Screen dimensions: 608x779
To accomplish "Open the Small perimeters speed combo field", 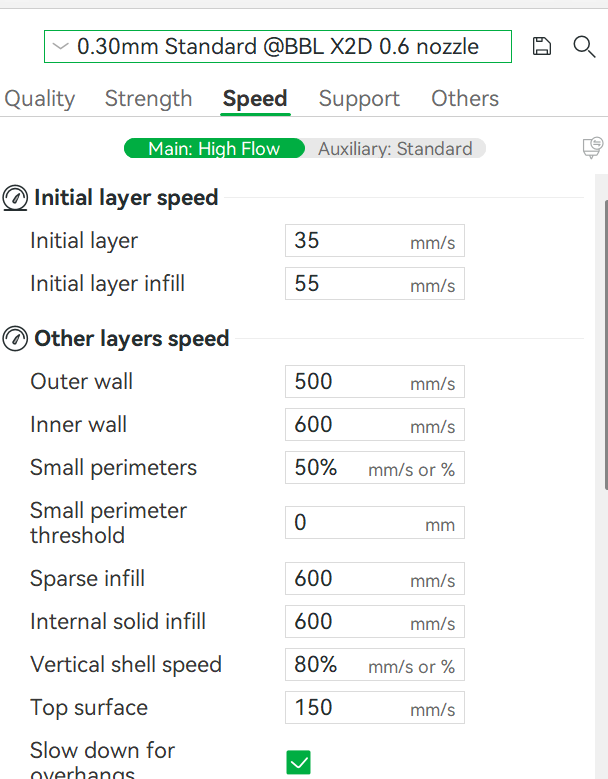I will (375, 467).
